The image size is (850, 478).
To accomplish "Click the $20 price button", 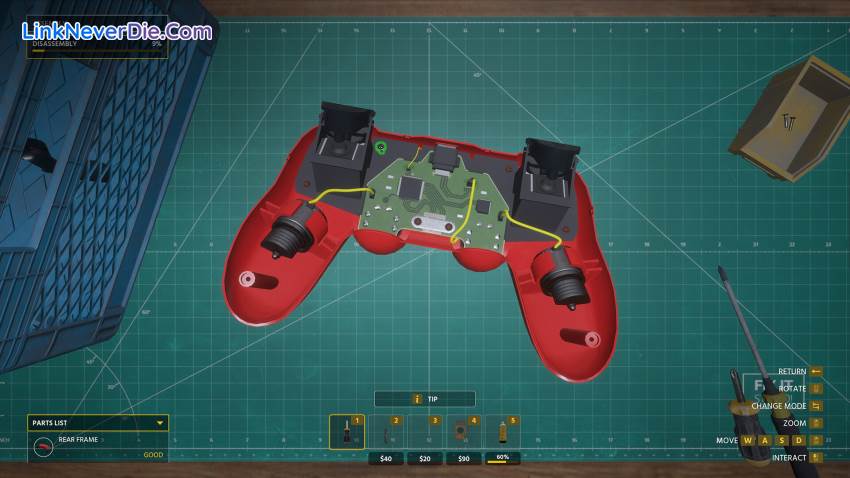I will pyautogui.click(x=424, y=459).
